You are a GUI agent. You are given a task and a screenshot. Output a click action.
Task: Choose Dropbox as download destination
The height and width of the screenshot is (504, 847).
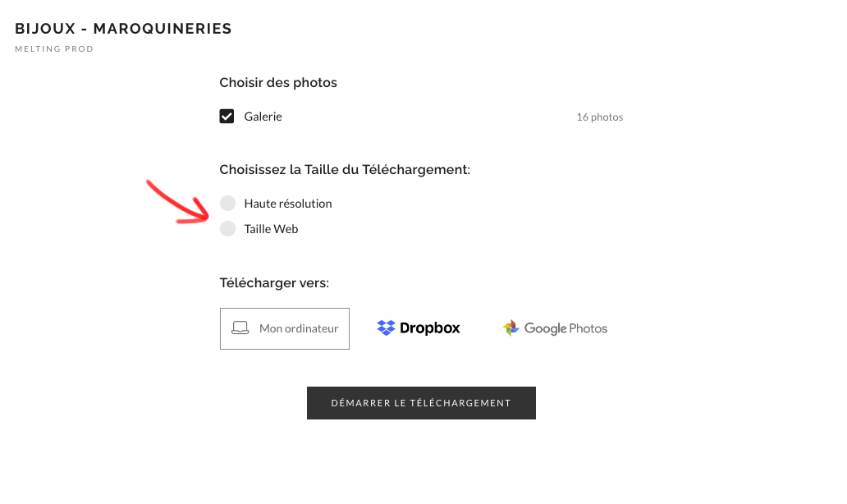(419, 328)
